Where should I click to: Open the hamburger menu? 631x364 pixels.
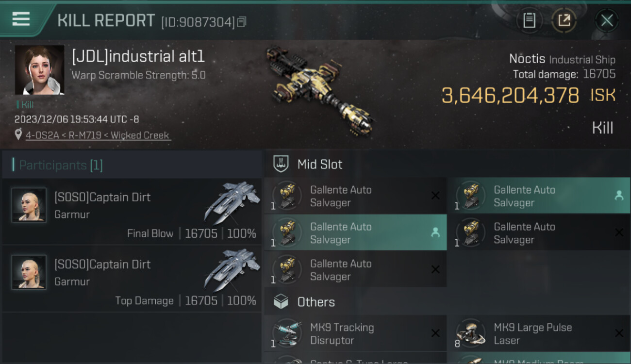point(21,19)
